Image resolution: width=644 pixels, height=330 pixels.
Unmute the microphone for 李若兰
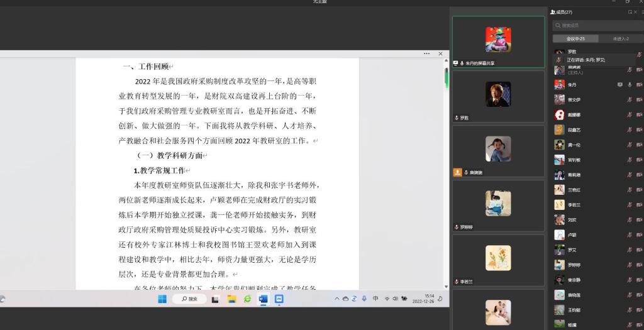pyautogui.click(x=630, y=205)
